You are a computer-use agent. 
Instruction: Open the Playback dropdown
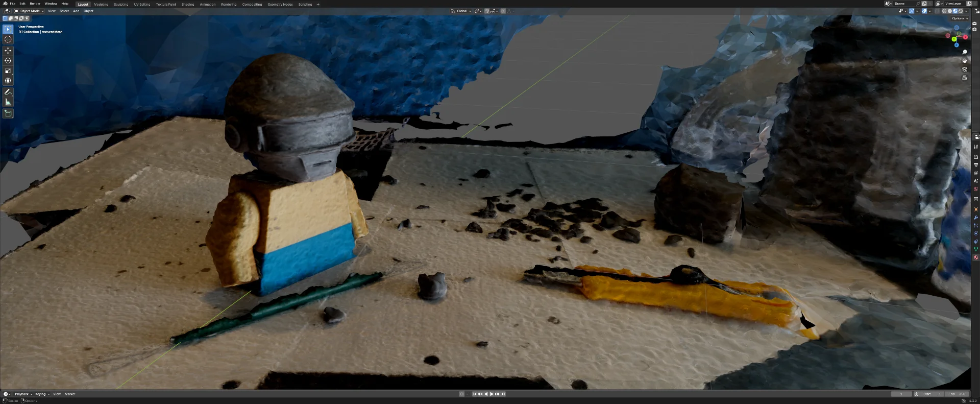23,394
